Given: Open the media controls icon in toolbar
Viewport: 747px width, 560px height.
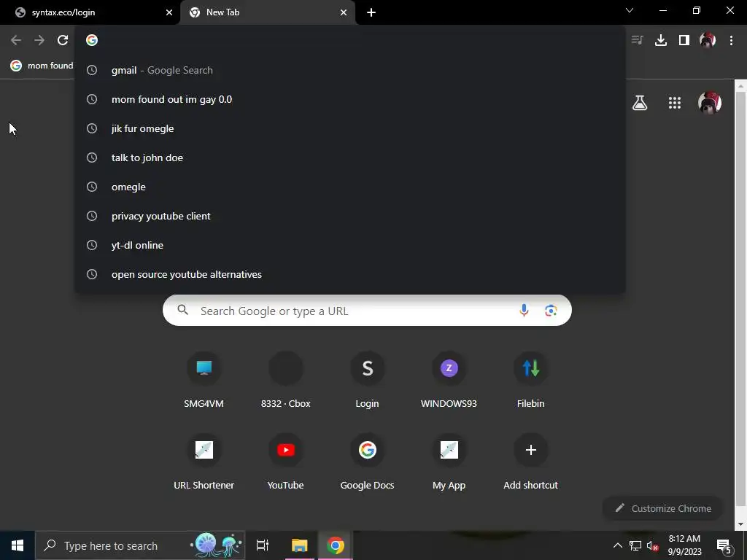Looking at the screenshot, I should pos(637,40).
